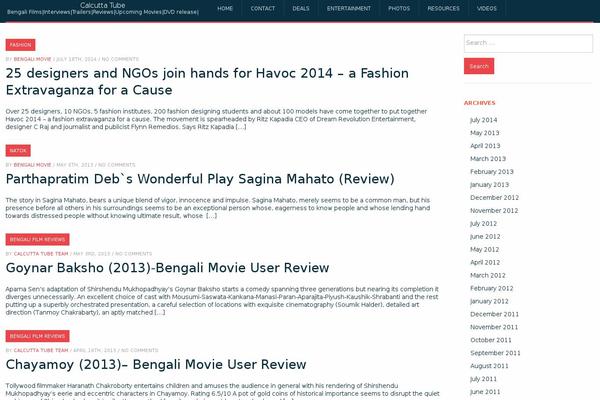Viewport: 600px width, 400px height.
Task: Open the December 2011 archive
Action: (x=494, y=314)
